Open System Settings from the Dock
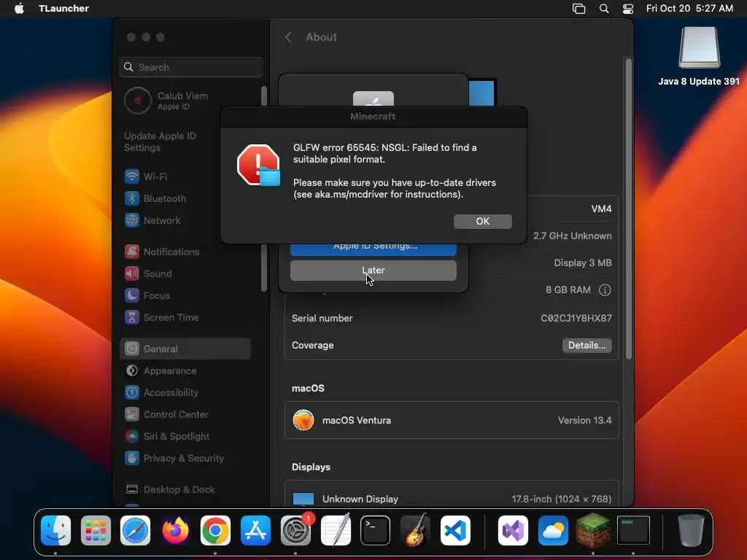Image resolution: width=747 pixels, height=560 pixels. (295, 530)
